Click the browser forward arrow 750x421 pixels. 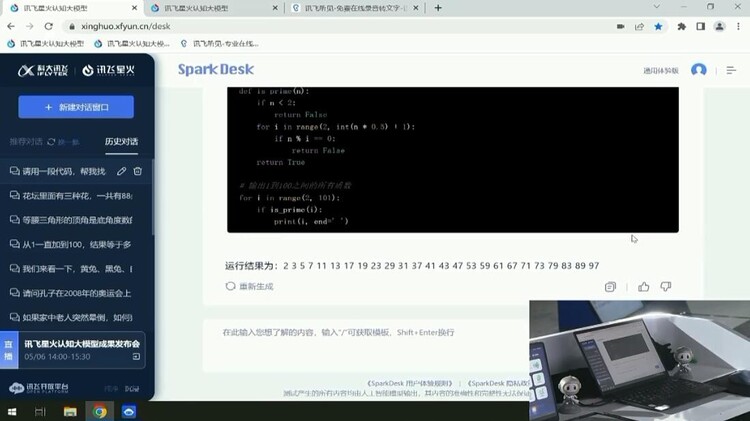tap(30, 26)
